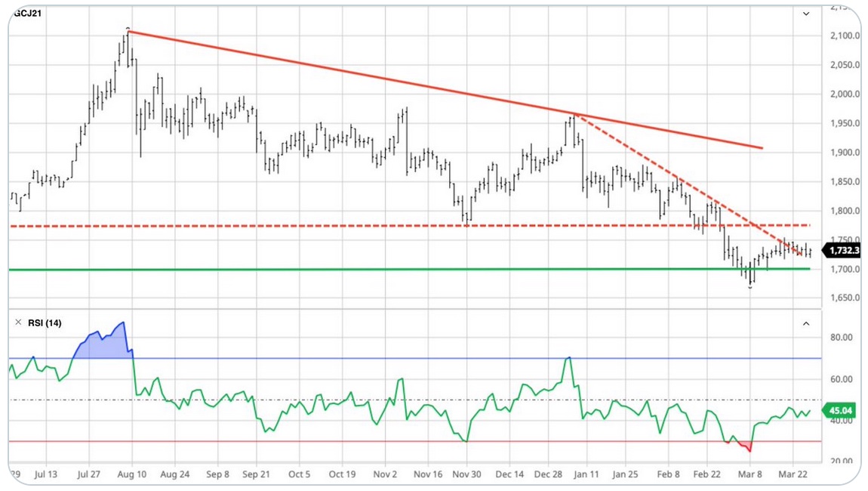Open settings from the RSI (14) label
Image resolution: width=868 pixels, height=491 pixels.
44,323
